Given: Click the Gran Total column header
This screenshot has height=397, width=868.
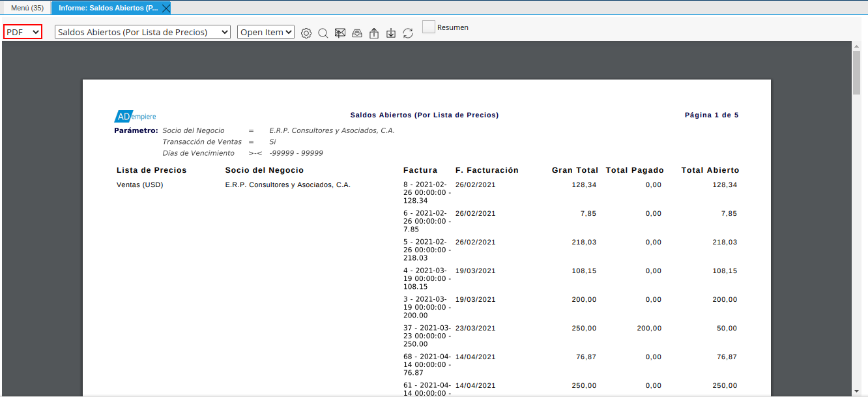Looking at the screenshot, I should tap(575, 170).
